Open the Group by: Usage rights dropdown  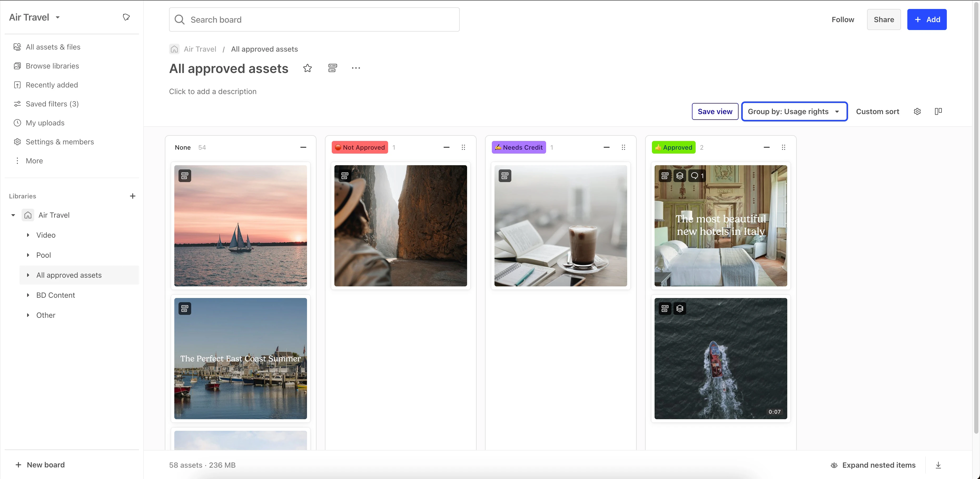794,111
